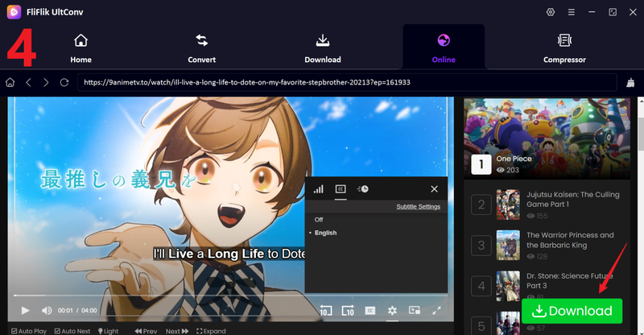Open the Download tab

[323, 48]
